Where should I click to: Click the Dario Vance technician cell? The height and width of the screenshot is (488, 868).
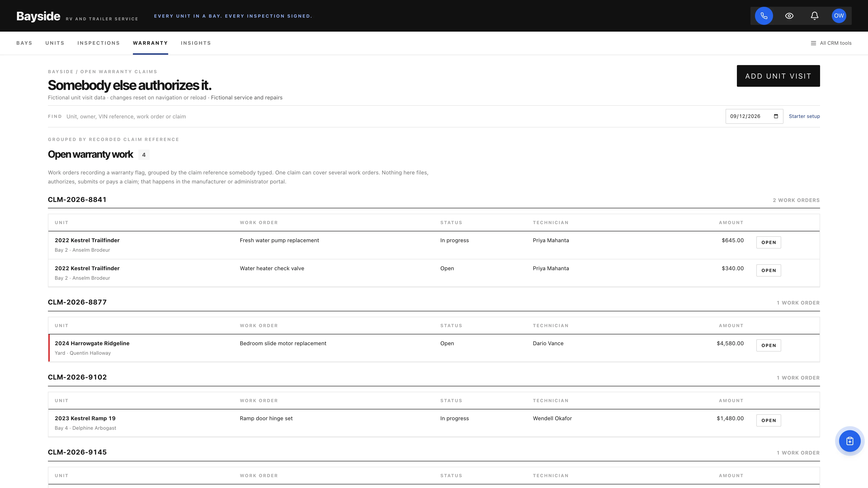pyautogui.click(x=548, y=343)
